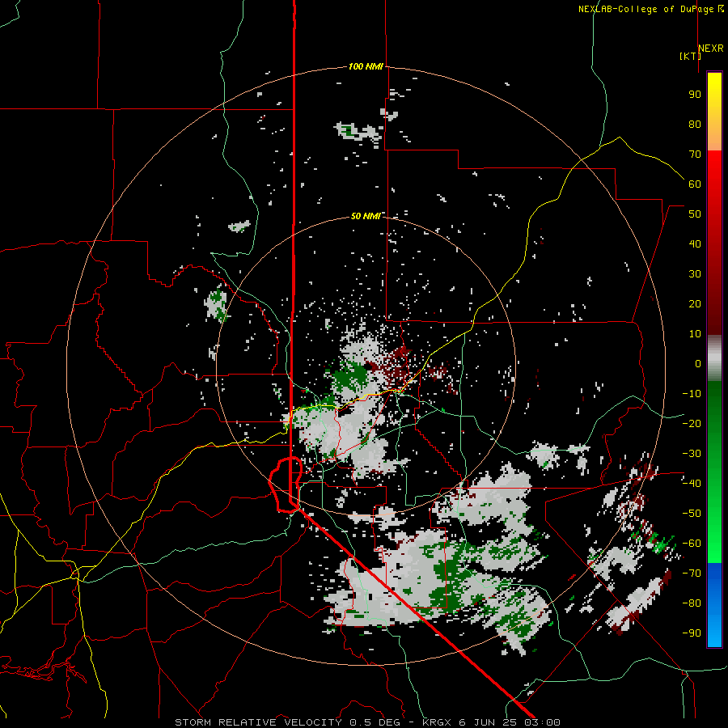The height and width of the screenshot is (728, 728).
Task: Click the KT units label above the color bar
Action: coord(691,56)
